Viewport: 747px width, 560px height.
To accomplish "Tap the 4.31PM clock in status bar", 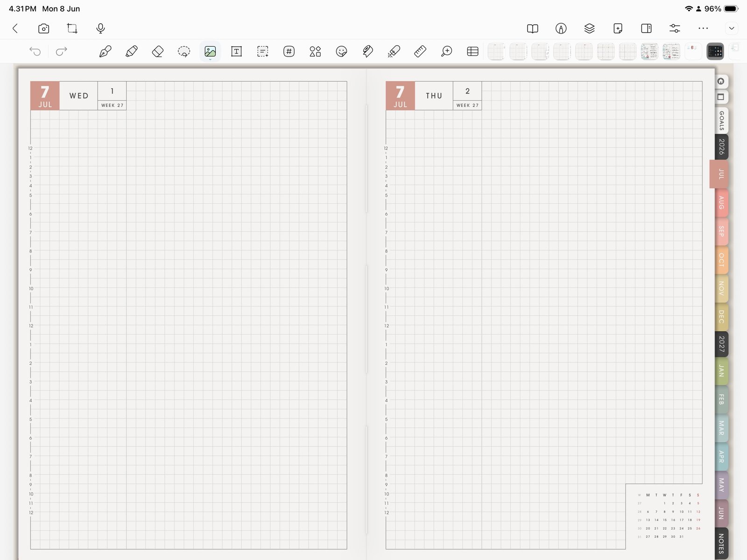I will tap(22, 9).
